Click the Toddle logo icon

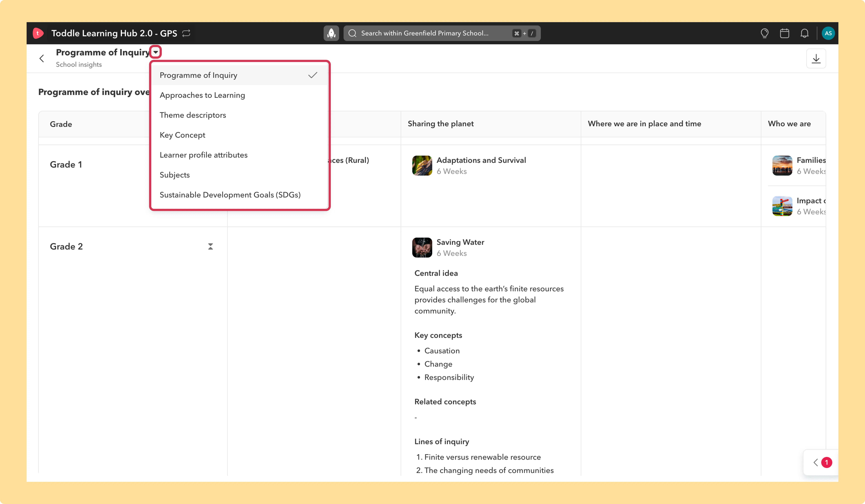[x=38, y=33]
